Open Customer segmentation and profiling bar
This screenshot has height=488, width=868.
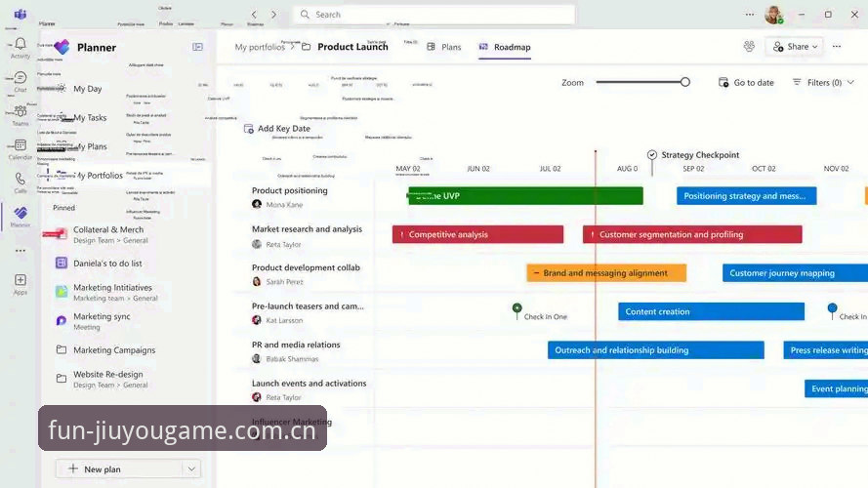692,234
